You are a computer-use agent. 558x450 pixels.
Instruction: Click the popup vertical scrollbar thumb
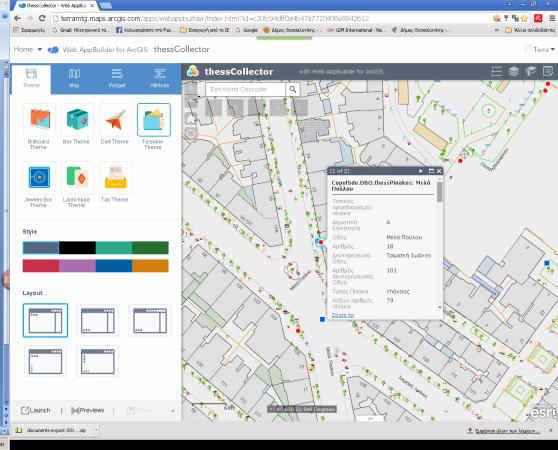point(440,192)
